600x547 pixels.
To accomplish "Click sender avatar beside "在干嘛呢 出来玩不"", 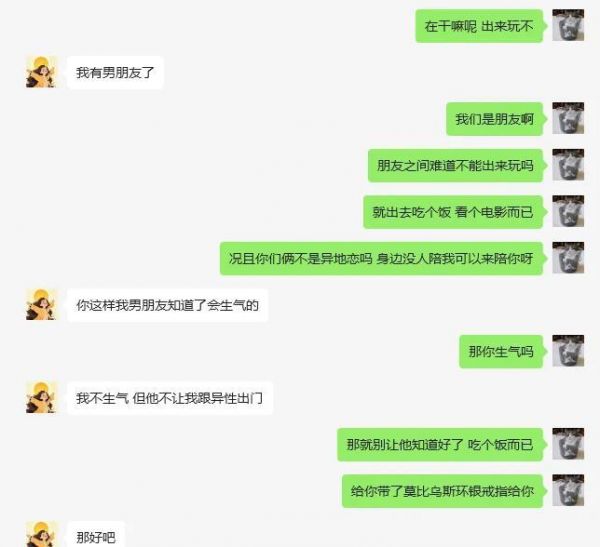I will (x=568, y=25).
